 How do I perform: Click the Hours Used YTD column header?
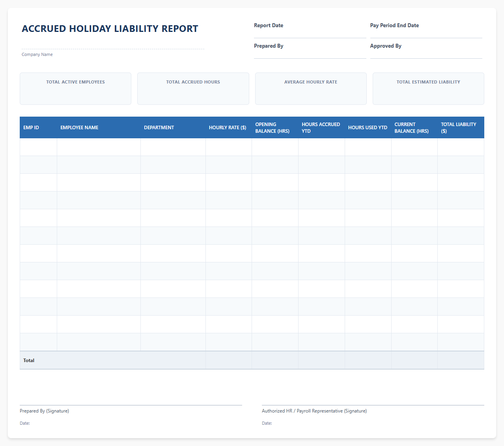(x=368, y=128)
